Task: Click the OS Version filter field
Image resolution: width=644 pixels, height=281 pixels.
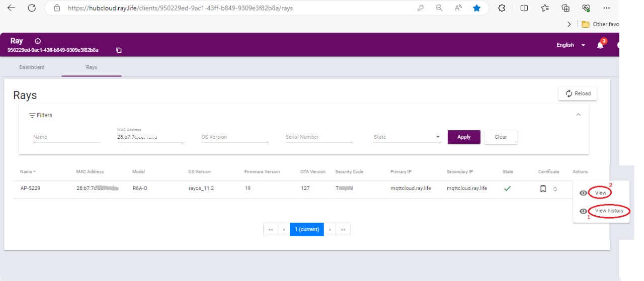Action: coord(235,137)
